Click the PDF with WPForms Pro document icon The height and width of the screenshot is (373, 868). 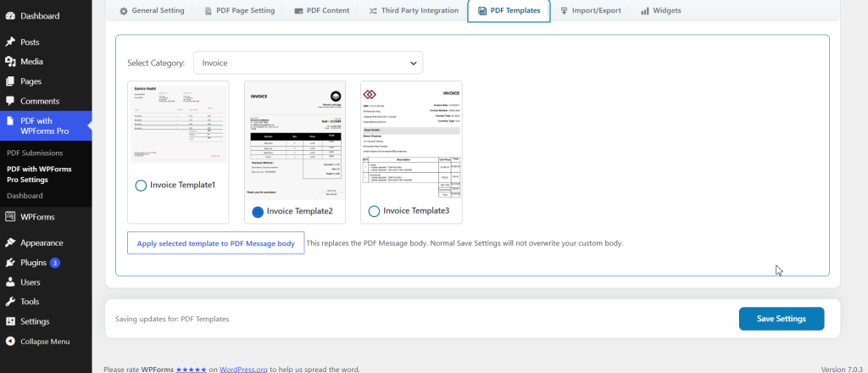point(10,120)
